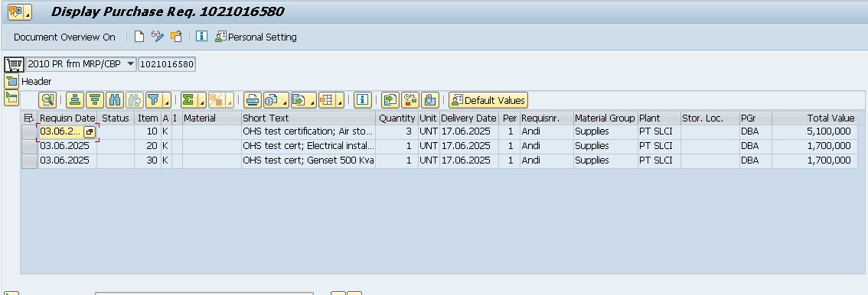
Task: Open the grid toolbar information icon
Action: pos(363,100)
